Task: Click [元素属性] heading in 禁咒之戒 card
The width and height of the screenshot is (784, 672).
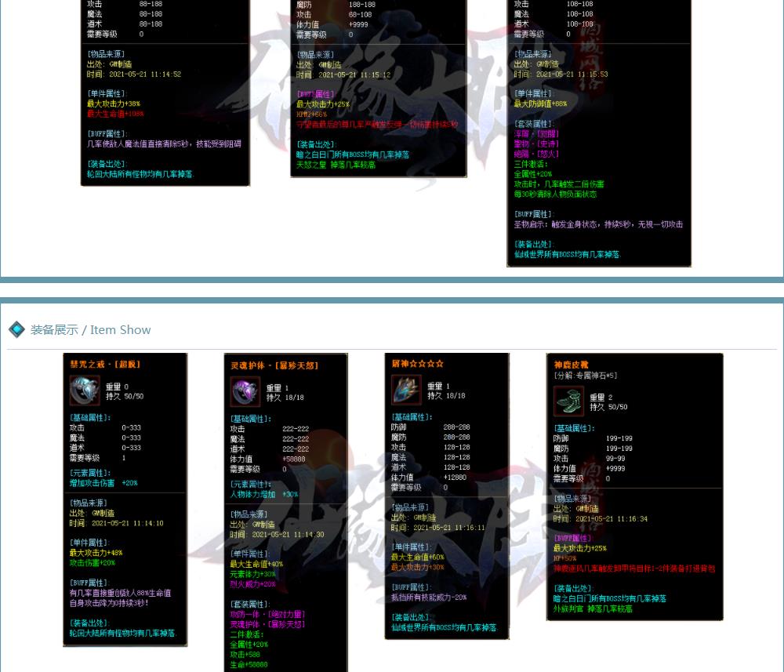Action: point(90,473)
